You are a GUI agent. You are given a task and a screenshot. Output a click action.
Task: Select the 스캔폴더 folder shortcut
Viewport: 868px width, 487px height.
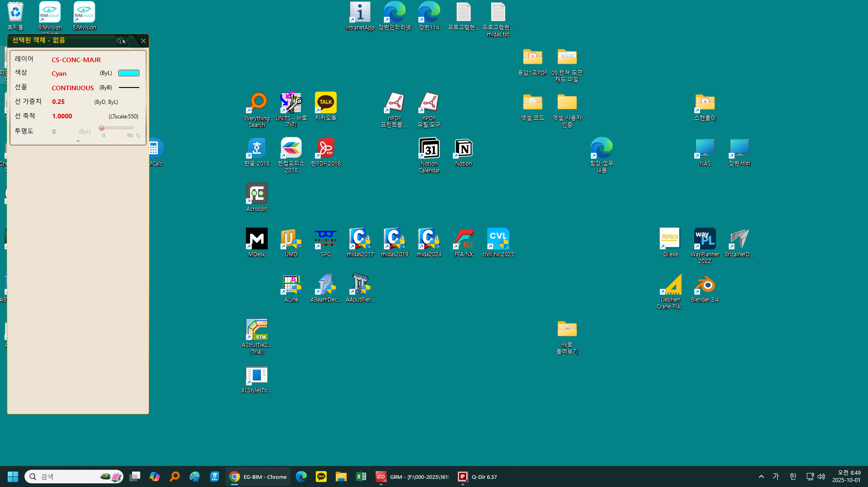(x=705, y=107)
